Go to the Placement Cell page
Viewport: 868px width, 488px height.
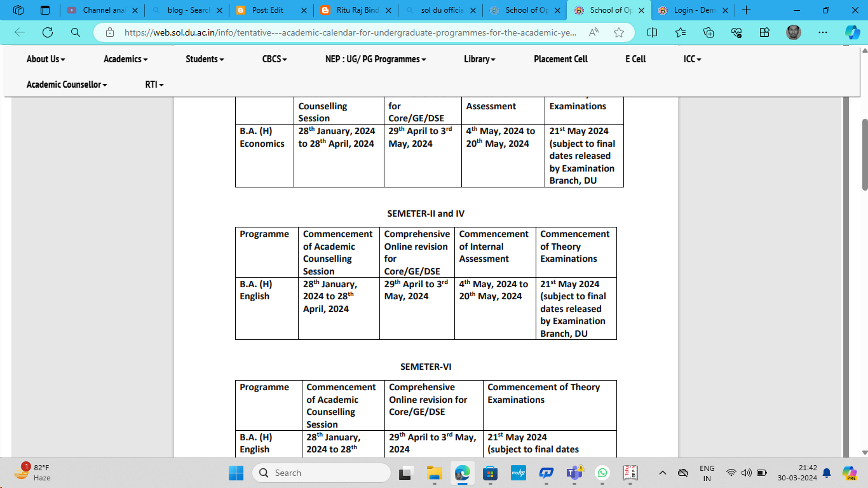pos(560,59)
